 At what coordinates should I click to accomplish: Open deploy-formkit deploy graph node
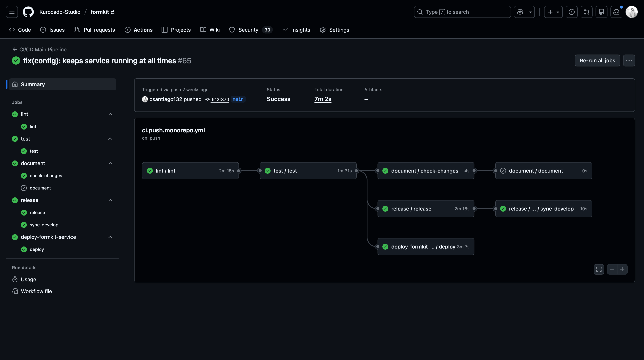point(426,246)
